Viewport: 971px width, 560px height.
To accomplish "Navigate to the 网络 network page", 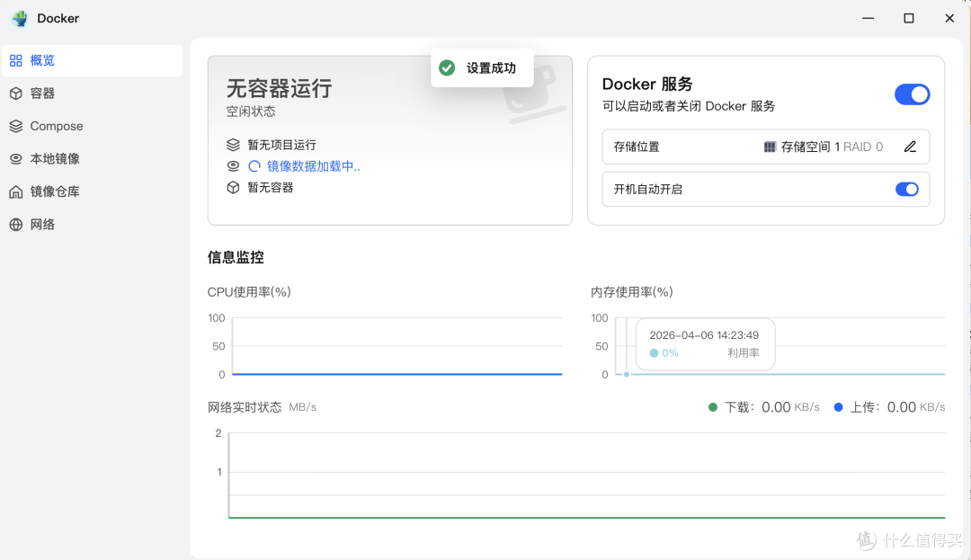I will click(93, 225).
